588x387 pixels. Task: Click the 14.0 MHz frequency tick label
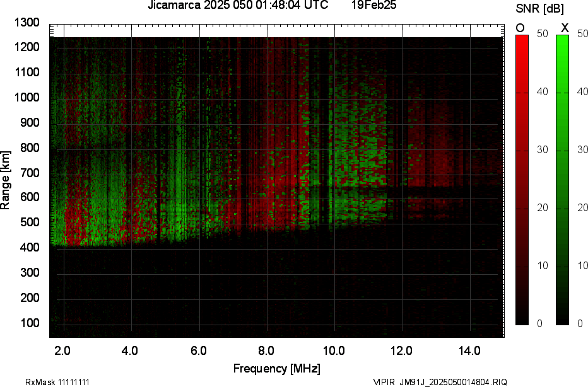click(469, 351)
